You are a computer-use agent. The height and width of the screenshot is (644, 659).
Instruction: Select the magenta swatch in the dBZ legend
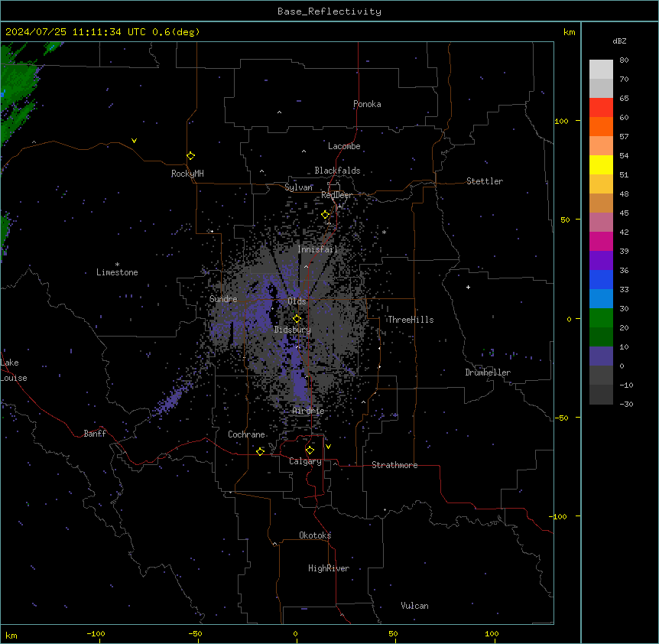(x=601, y=241)
